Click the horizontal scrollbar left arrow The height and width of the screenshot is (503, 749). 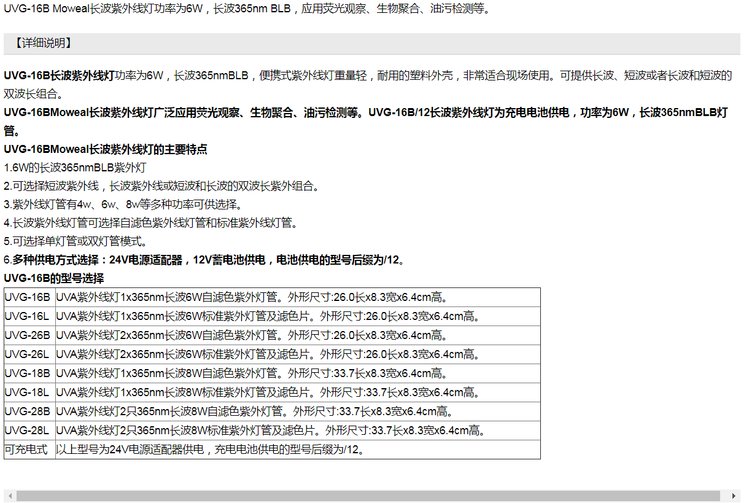(x=6, y=496)
